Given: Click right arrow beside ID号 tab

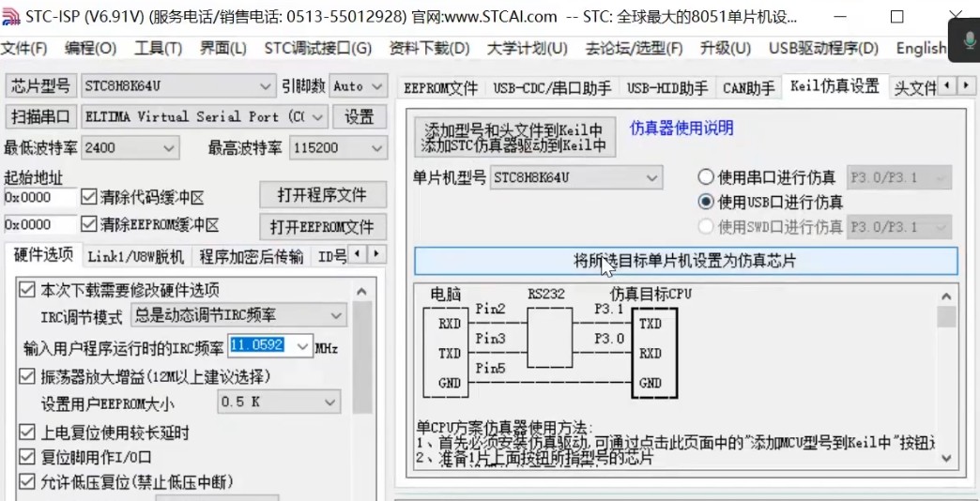Looking at the screenshot, I should (x=375, y=253).
